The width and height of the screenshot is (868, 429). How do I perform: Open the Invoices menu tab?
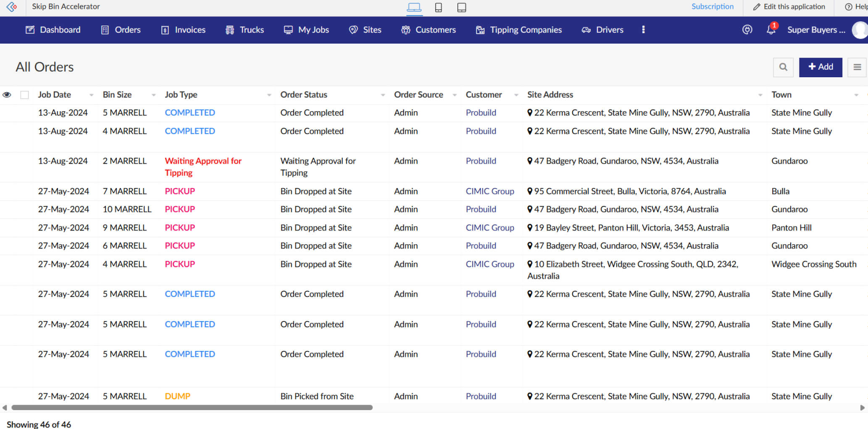pyautogui.click(x=184, y=30)
